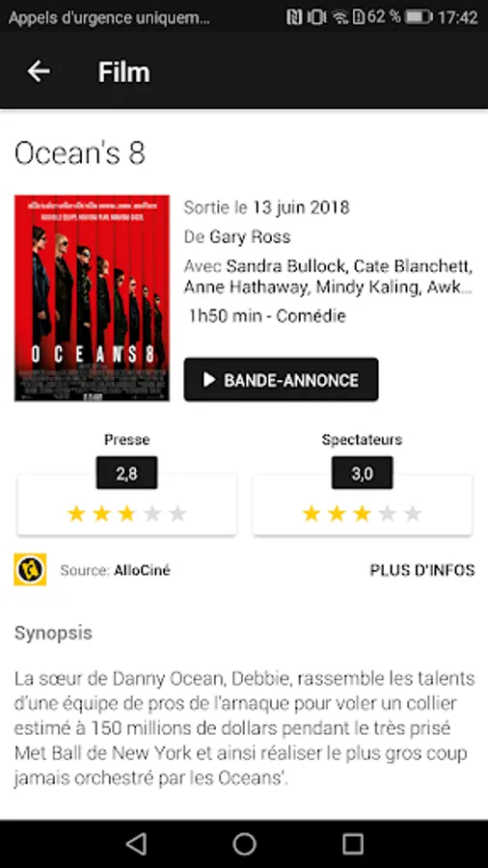Tap director name Gary Ross
488x868 pixels.
[250, 237]
